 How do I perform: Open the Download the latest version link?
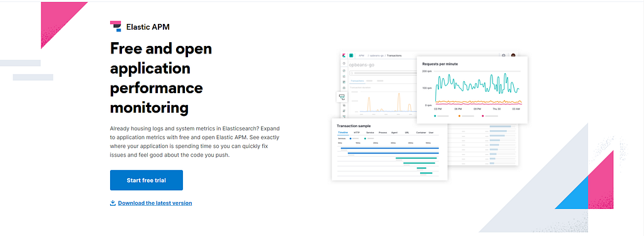pos(155,203)
